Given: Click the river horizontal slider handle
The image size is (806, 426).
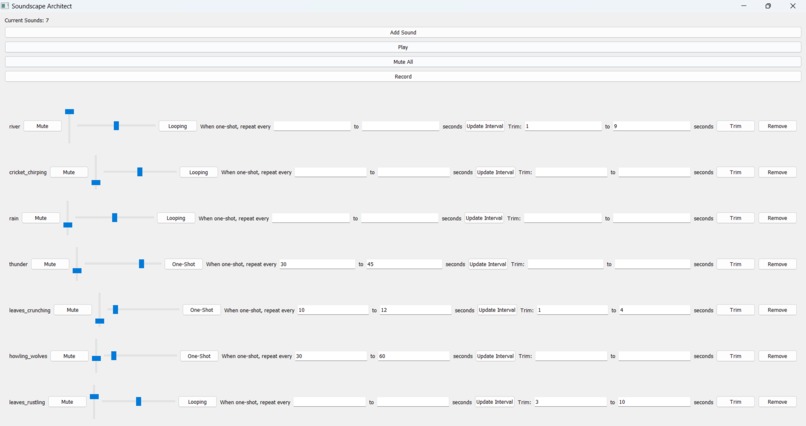Looking at the screenshot, I should (116, 126).
